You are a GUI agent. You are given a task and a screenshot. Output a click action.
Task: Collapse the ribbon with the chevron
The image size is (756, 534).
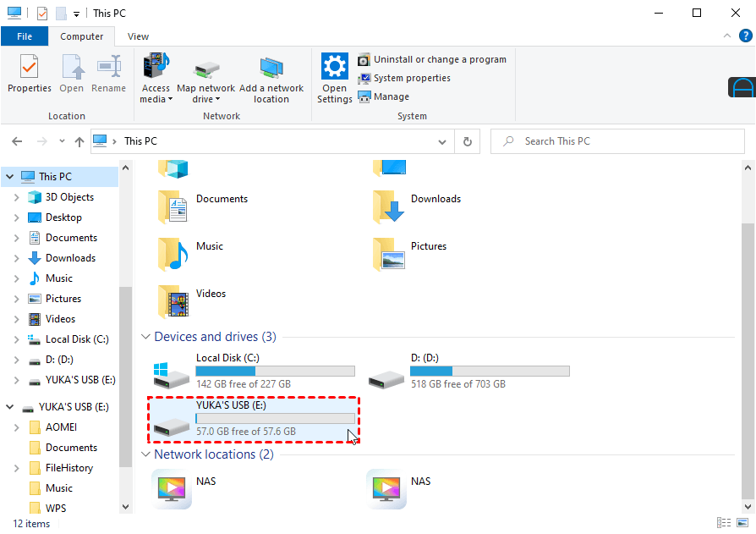tap(727, 36)
